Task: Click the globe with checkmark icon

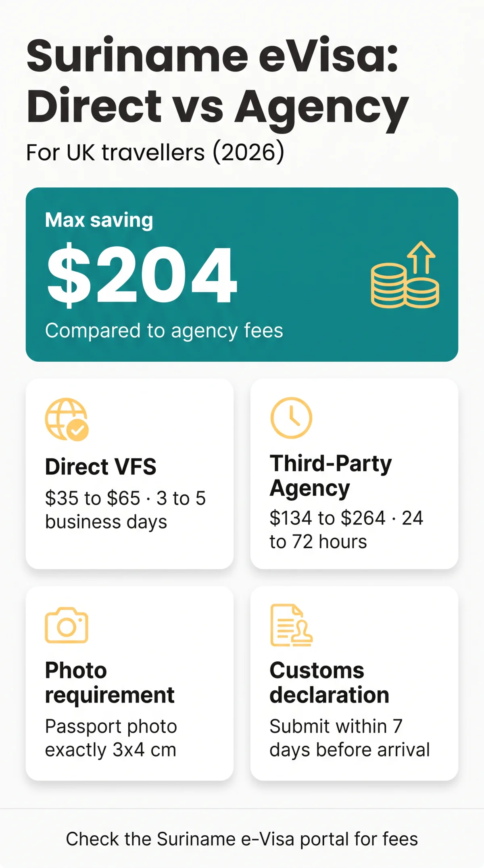Action: pyautogui.click(x=67, y=419)
